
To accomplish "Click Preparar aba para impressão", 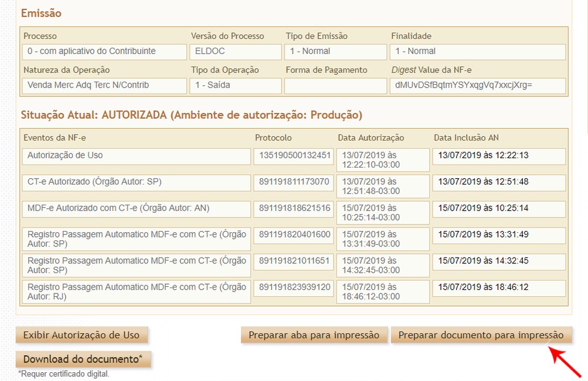I will tap(315, 335).
